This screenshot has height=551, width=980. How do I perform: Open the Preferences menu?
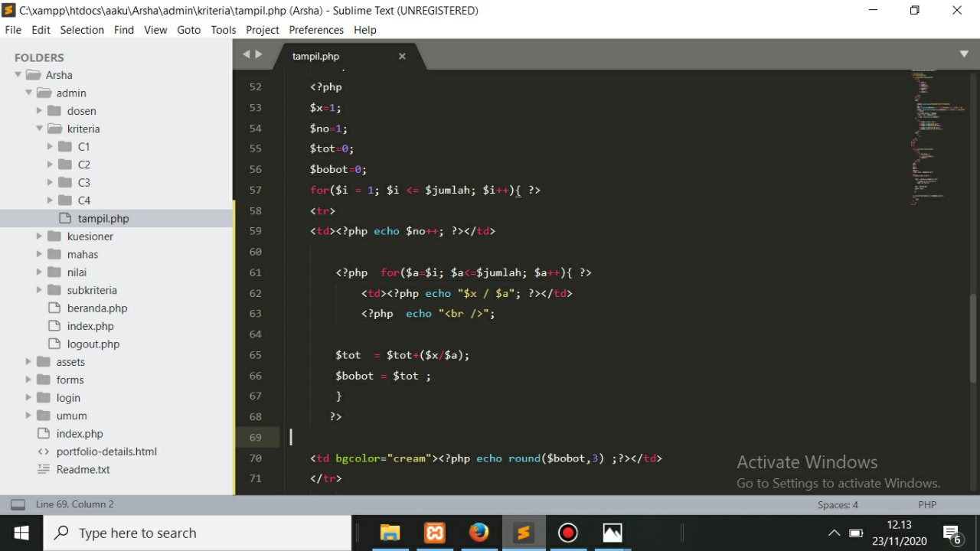tap(316, 30)
